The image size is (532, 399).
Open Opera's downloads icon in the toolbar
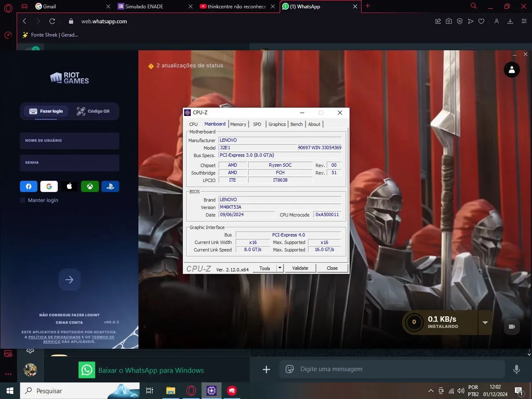pyautogui.click(x=510, y=21)
